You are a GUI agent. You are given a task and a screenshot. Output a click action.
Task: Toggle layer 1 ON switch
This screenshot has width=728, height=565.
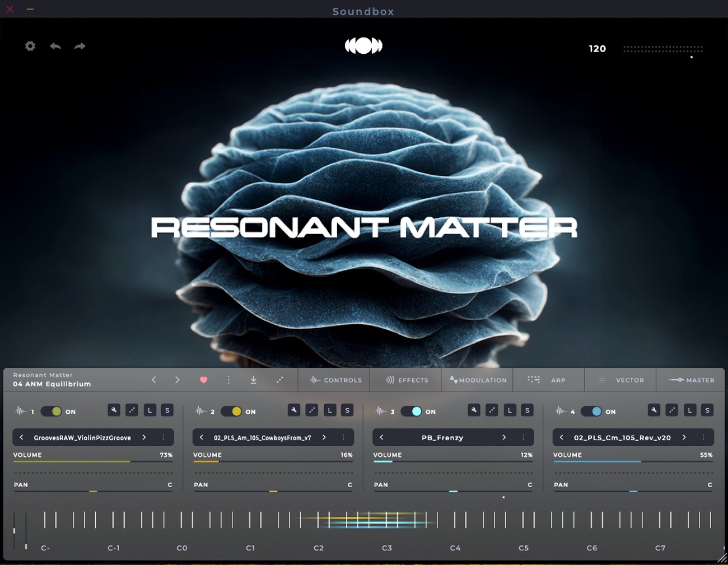point(52,411)
